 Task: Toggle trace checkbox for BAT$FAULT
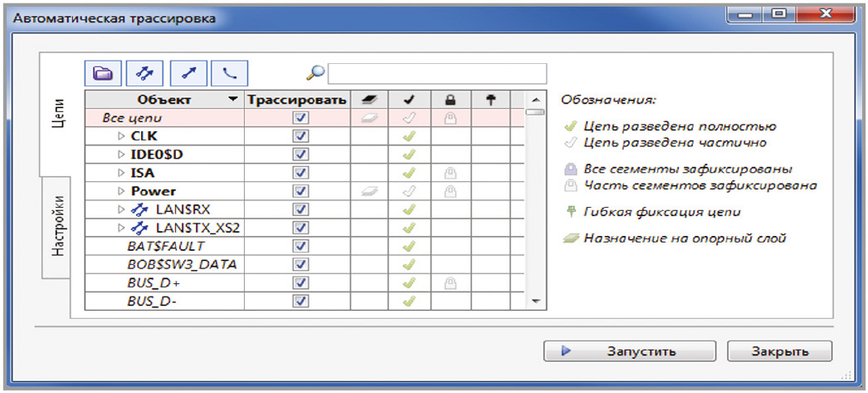click(x=300, y=246)
